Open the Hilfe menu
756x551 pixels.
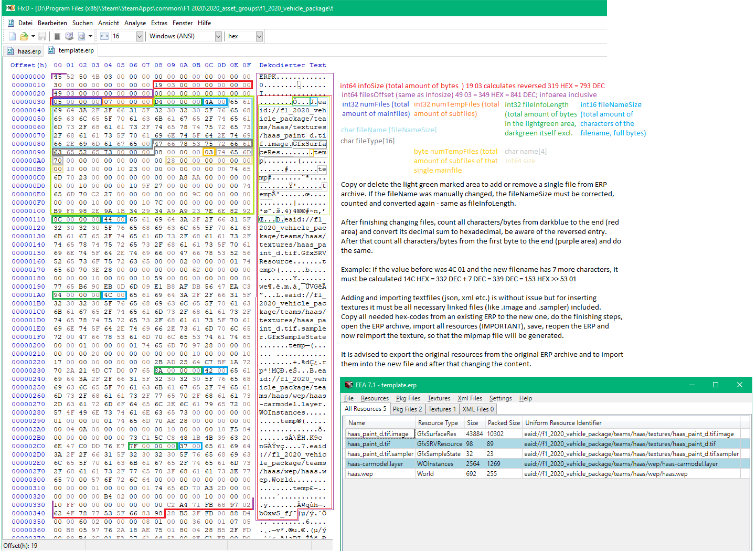point(205,23)
